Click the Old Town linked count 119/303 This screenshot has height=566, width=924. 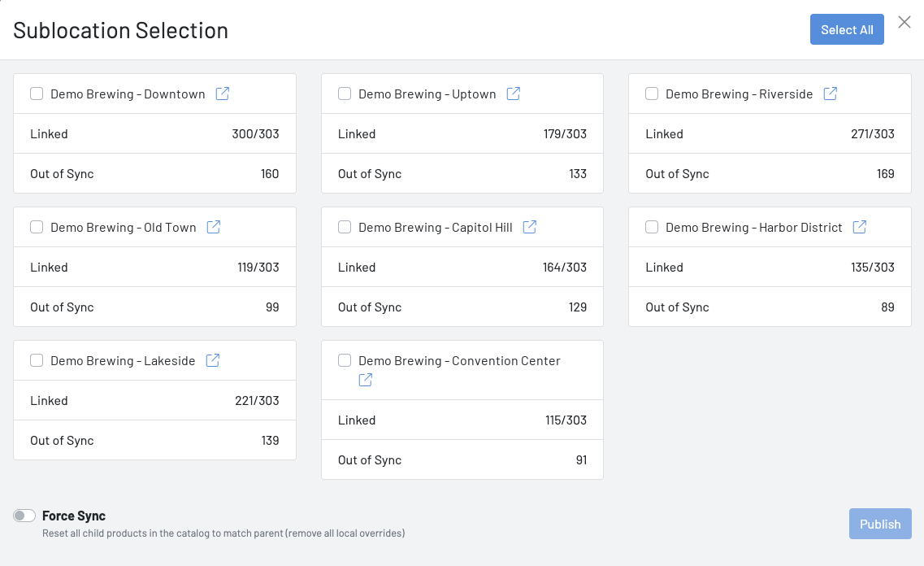coord(258,267)
